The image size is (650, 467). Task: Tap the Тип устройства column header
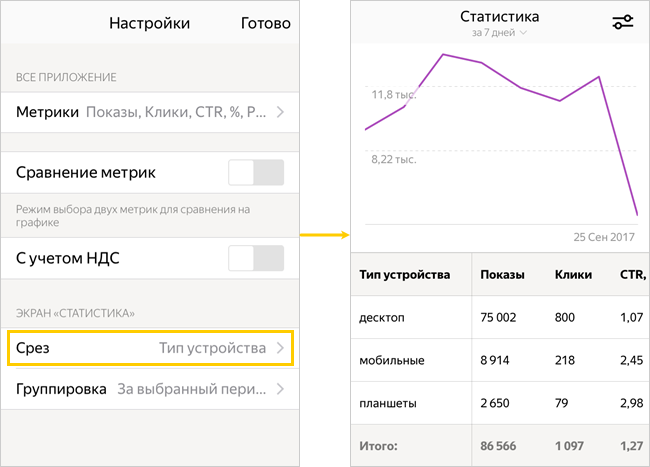click(405, 275)
